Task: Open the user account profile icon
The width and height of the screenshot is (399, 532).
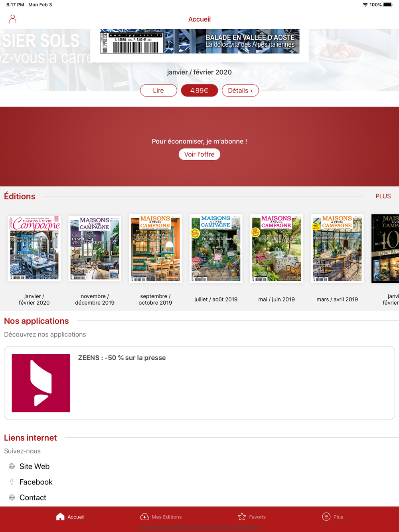Action: tap(13, 19)
